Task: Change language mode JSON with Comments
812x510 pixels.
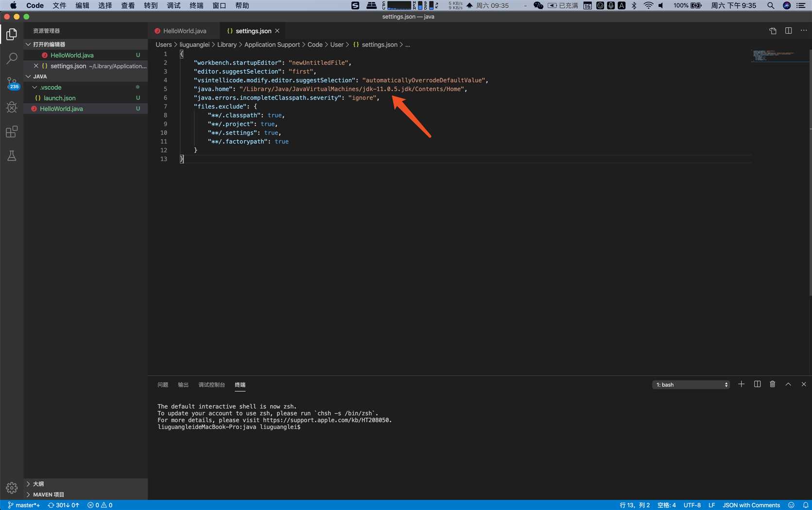Action: coord(751,505)
